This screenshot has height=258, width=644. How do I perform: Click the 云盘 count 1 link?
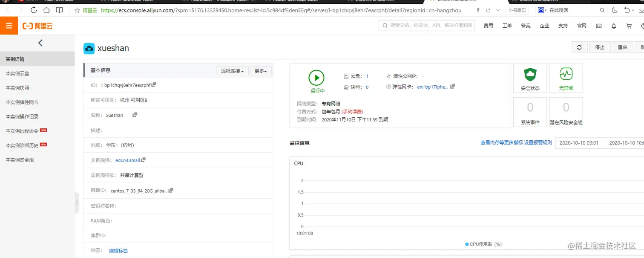(367, 76)
